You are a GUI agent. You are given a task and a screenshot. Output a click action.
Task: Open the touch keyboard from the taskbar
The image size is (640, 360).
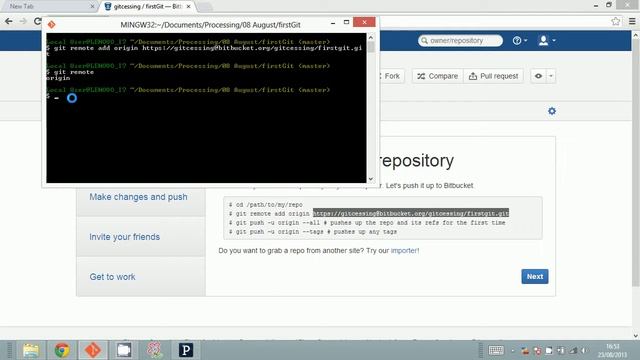point(496,350)
